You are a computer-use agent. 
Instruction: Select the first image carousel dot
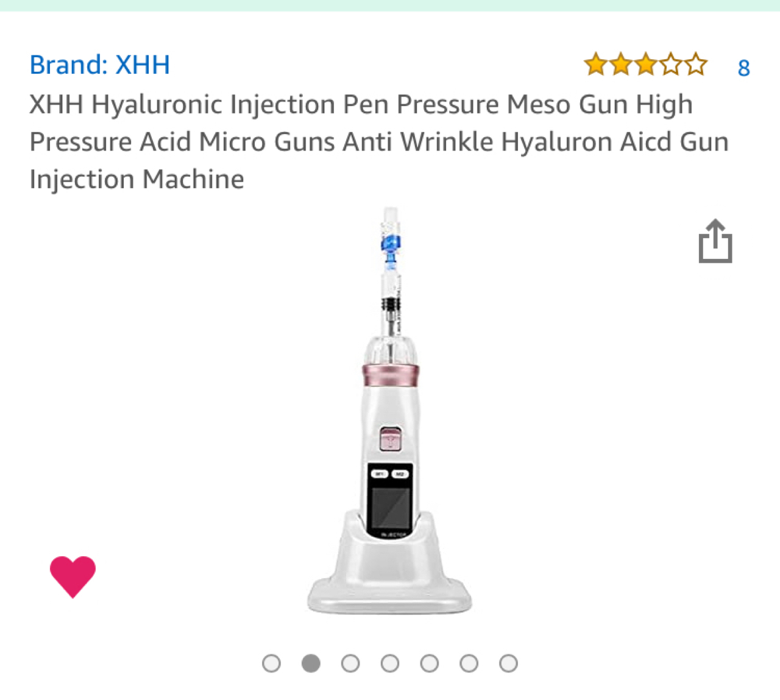(271, 663)
